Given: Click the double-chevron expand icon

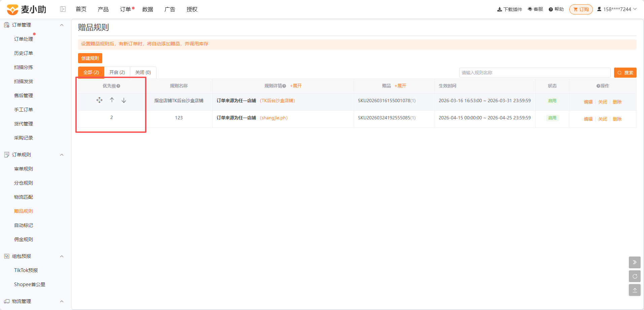Looking at the screenshot, I should [635, 262].
